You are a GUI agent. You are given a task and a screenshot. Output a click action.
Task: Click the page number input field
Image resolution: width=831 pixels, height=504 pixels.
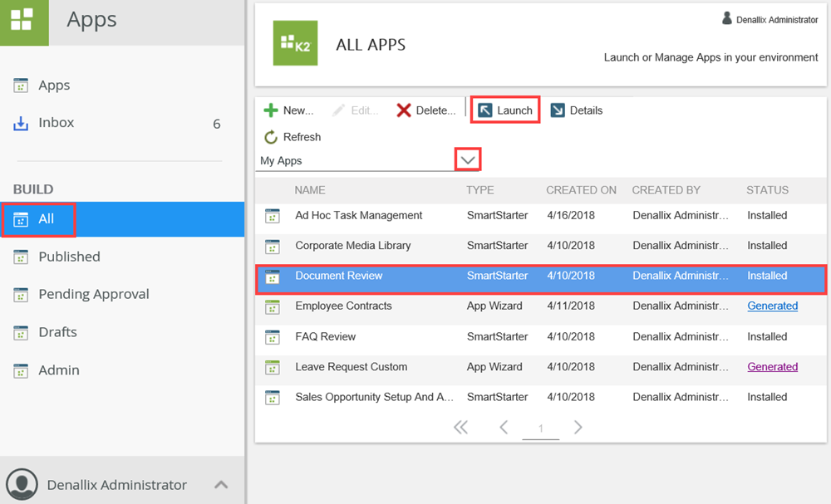point(541,428)
